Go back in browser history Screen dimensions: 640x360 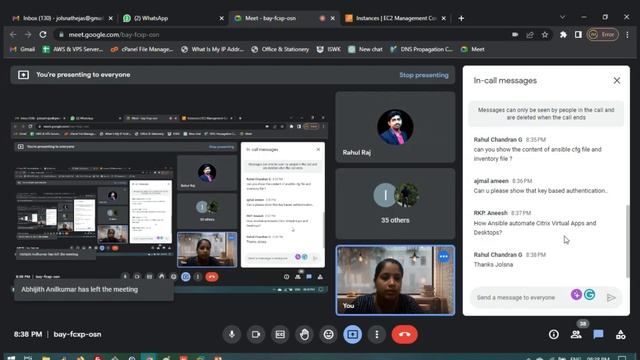click(x=13, y=35)
